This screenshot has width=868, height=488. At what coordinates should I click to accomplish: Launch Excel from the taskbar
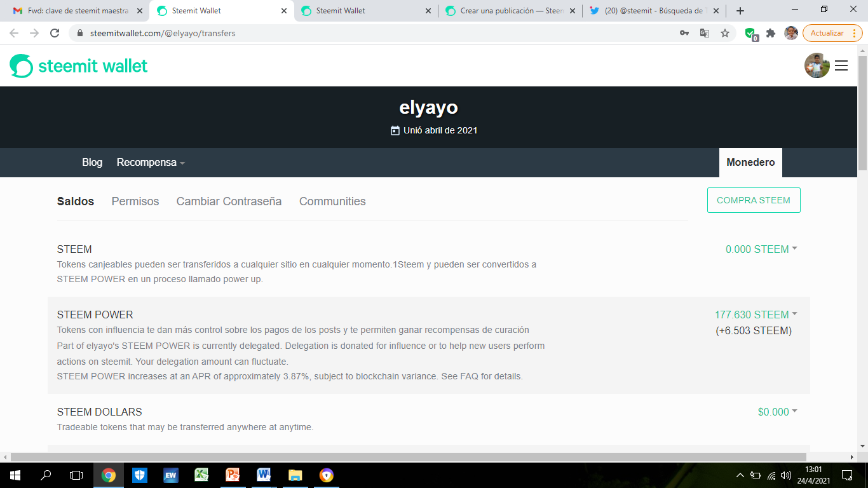201,475
